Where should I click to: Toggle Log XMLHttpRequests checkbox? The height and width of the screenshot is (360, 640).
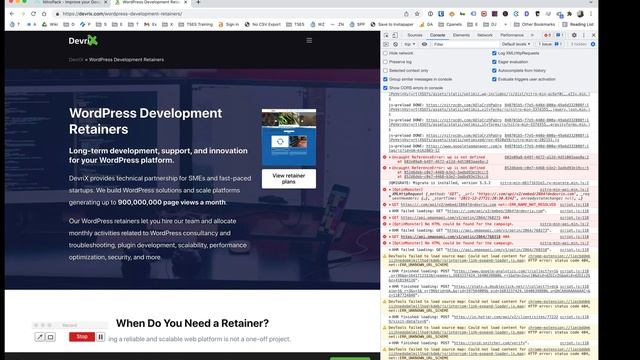pos(494,53)
